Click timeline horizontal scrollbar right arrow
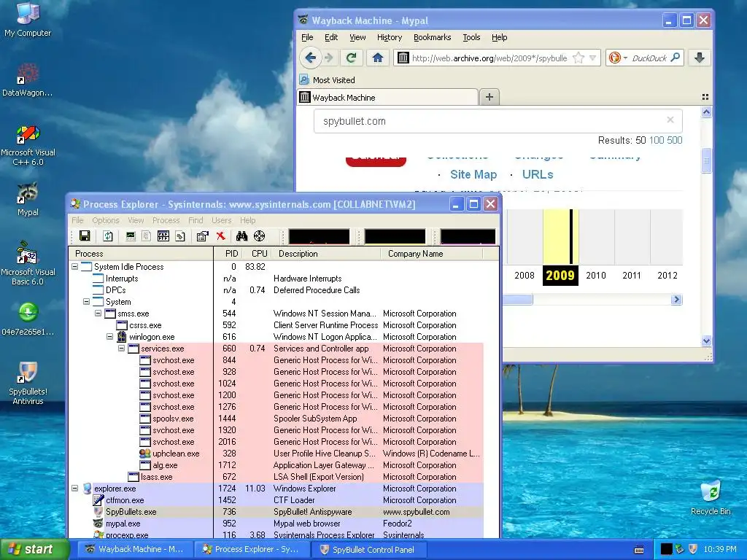This screenshot has width=747, height=560. (676, 300)
